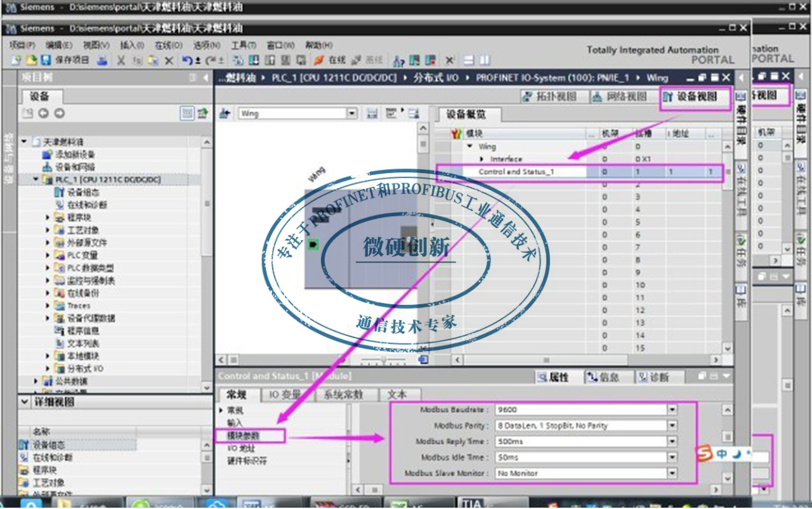812x509 pixels.
Task: Expand the 详细视图 panel header
Action: tap(23, 402)
